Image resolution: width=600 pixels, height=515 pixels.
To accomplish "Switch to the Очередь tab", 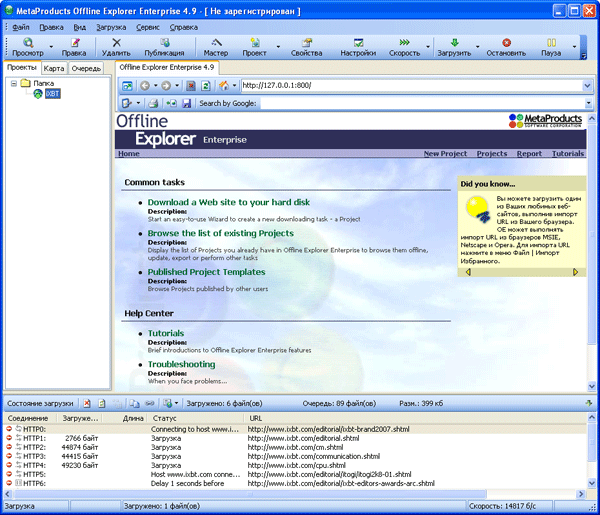I will 86,68.
